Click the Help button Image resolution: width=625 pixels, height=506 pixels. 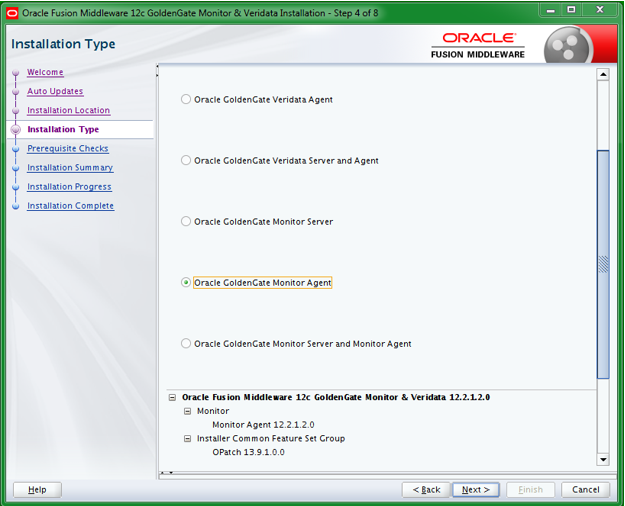pyautogui.click(x=37, y=490)
